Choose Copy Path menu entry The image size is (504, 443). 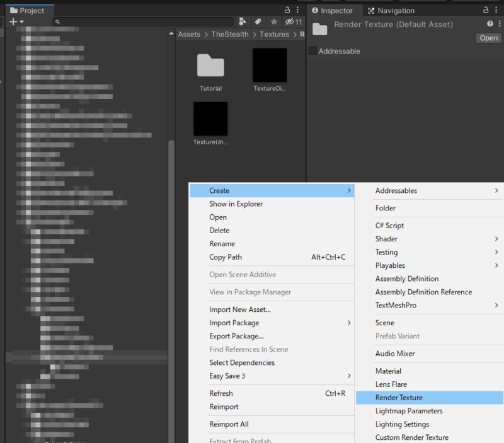click(272, 257)
